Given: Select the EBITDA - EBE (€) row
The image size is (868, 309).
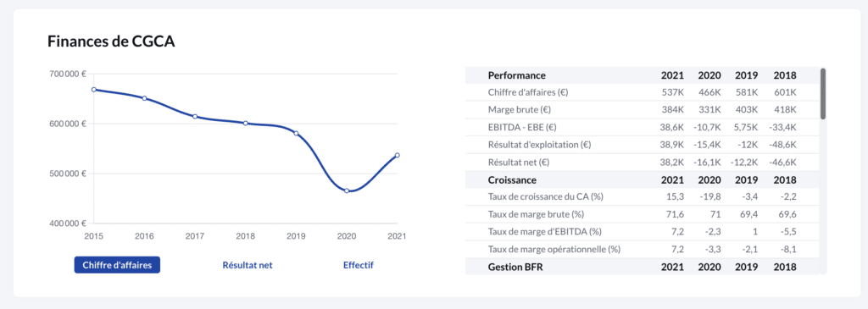Looking at the screenshot, I should pos(643,127).
